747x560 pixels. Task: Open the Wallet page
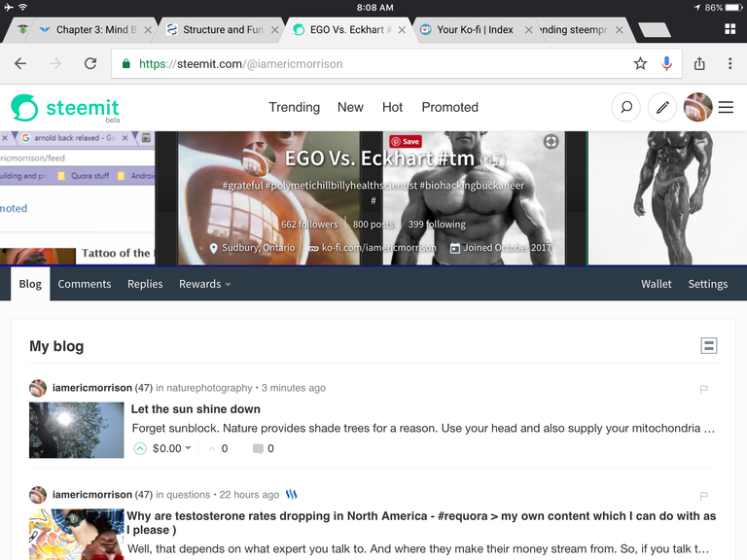pyautogui.click(x=656, y=284)
